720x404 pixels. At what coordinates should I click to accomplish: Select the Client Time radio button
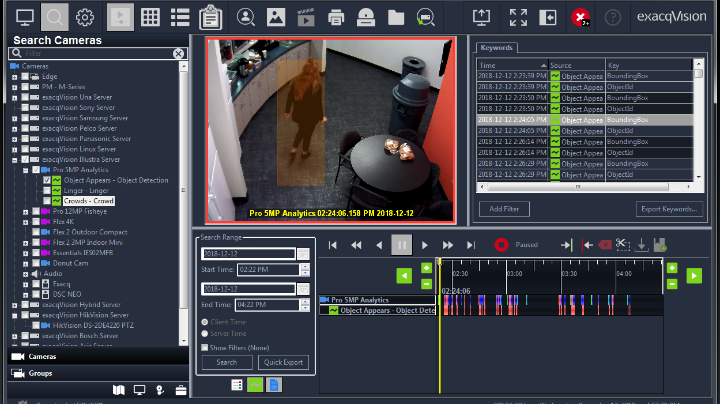pyautogui.click(x=205, y=322)
